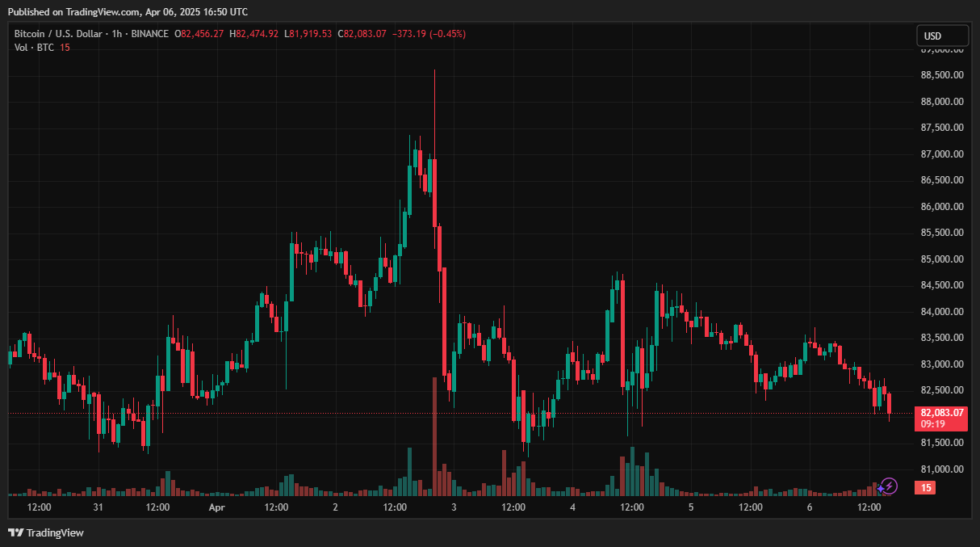
Task: Click the -373.19 (-0.45%) change value
Action: 428,34
